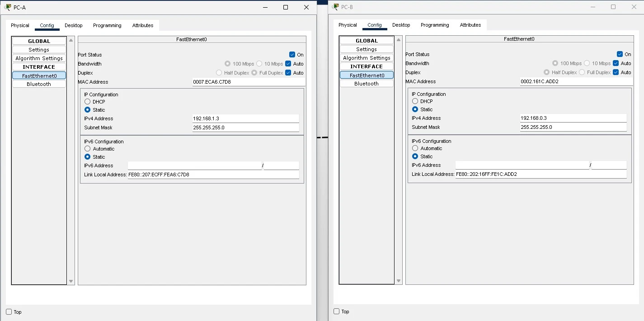This screenshot has height=321, width=644.
Task: Check the Top checkbox in PC-A
Action: 9,312
